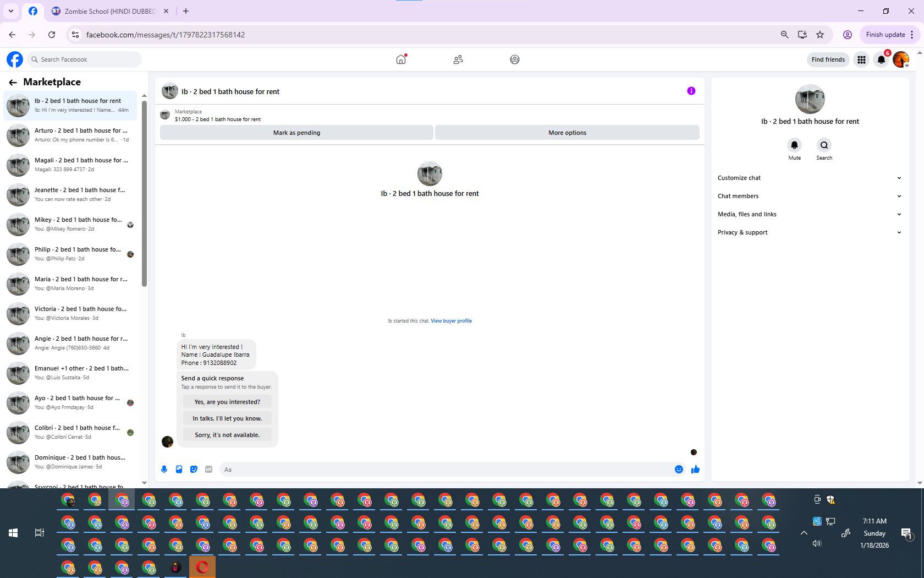Send a thumbs up like

pyautogui.click(x=695, y=470)
